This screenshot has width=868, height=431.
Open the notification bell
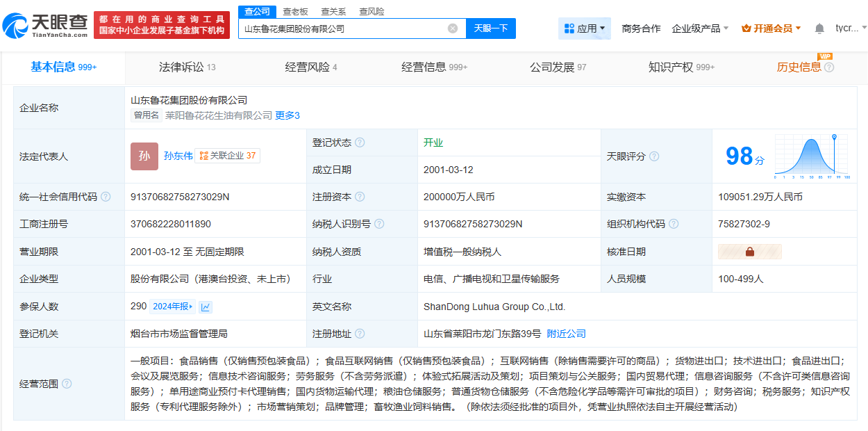click(819, 29)
